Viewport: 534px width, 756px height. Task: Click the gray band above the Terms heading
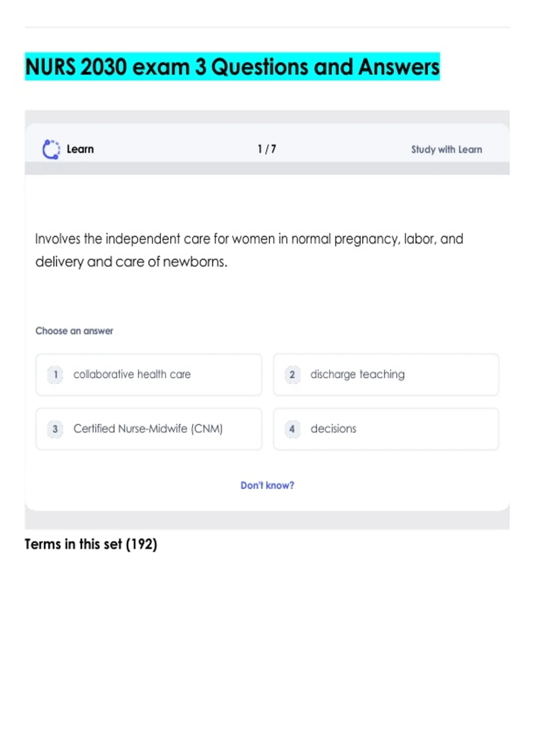[267, 520]
